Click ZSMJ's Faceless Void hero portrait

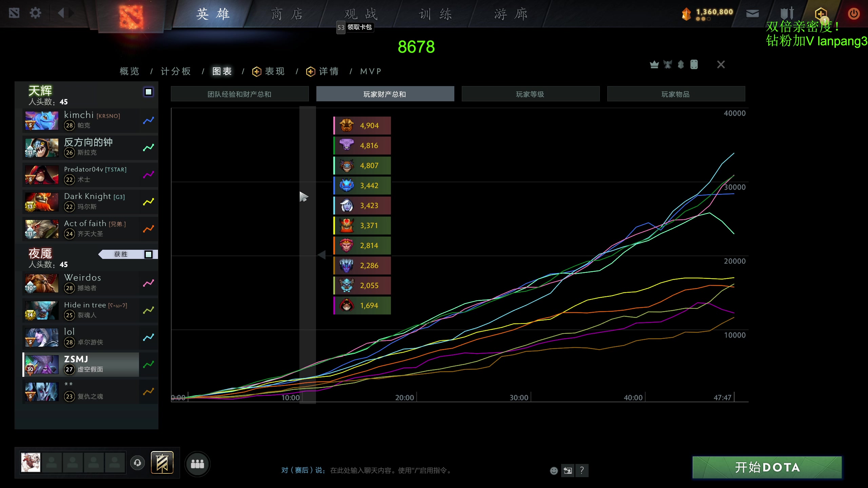pyautogui.click(x=42, y=365)
